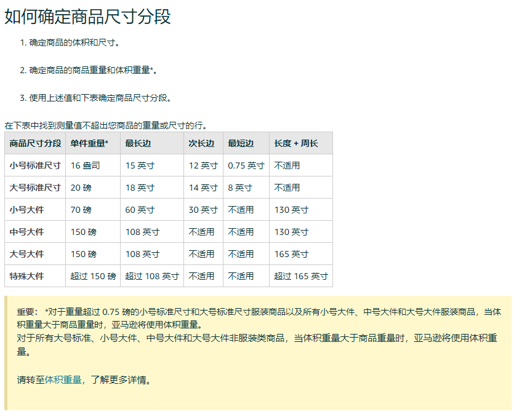This screenshot has height=420, width=514.
Task: Open the 体积重量 link in the yellow note
Action: click(x=63, y=380)
